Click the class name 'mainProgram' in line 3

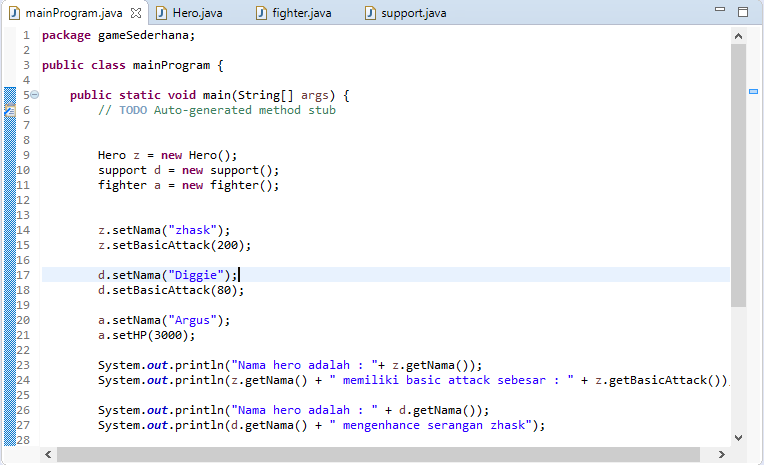[x=171, y=65]
